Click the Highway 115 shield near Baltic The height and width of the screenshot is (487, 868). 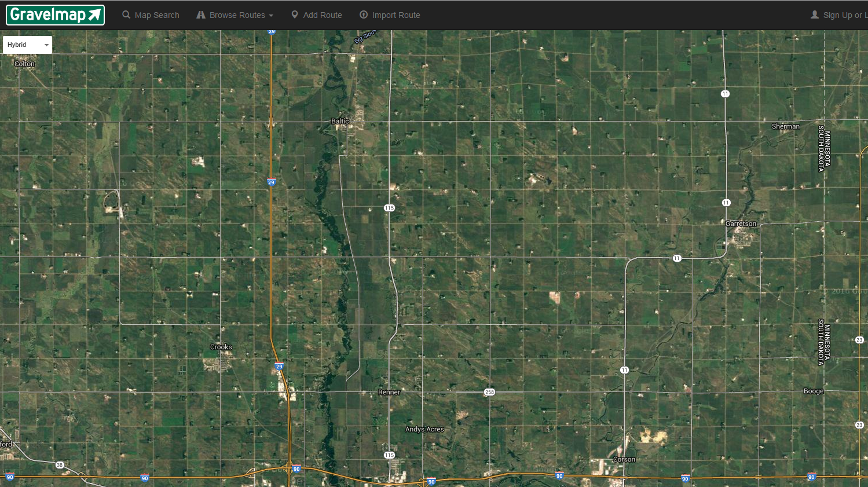[389, 208]
